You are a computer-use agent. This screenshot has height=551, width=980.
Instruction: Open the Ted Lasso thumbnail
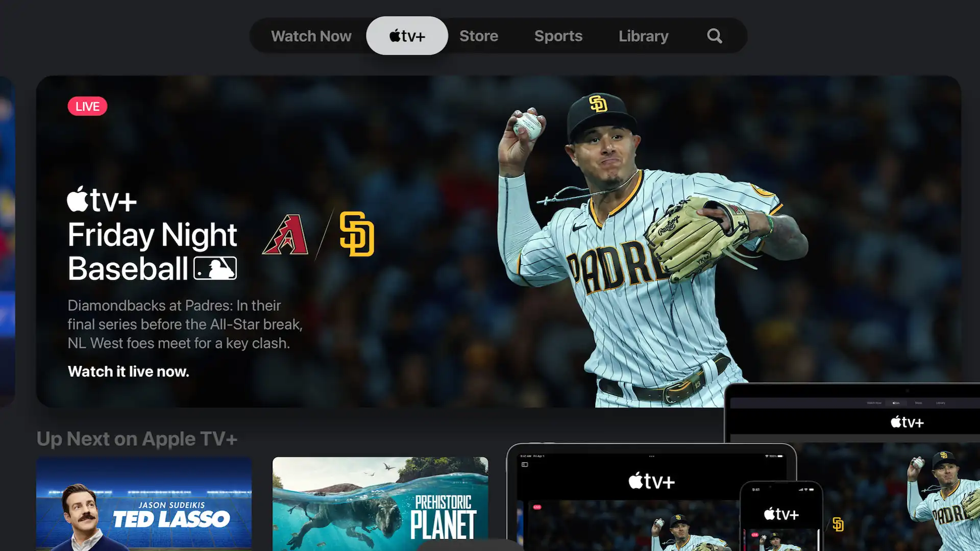[144, 504]
